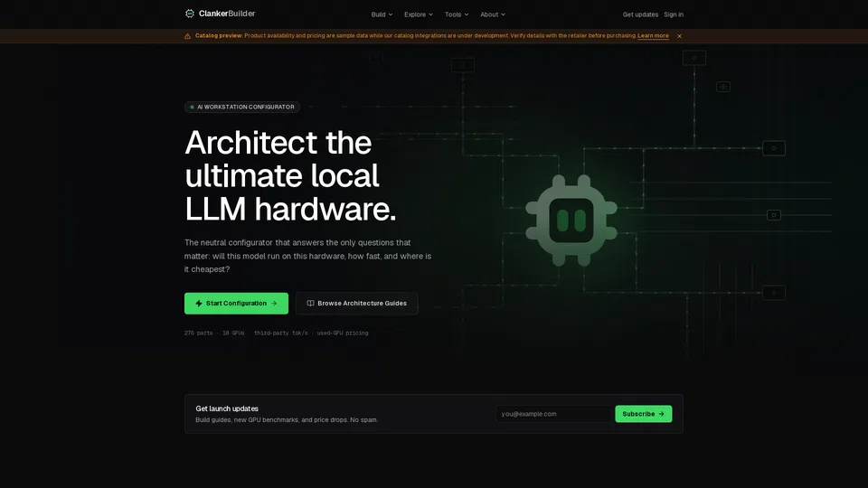The width and height of the screenshot is (868, 488).
Task: Click Get updates in the header
Action: click(x=640, y=14)
